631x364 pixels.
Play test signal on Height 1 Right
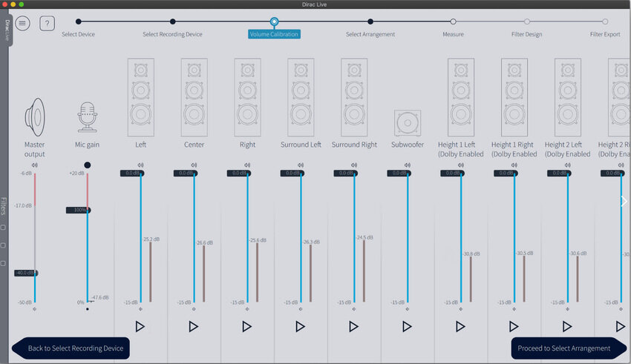pos(514,326)
